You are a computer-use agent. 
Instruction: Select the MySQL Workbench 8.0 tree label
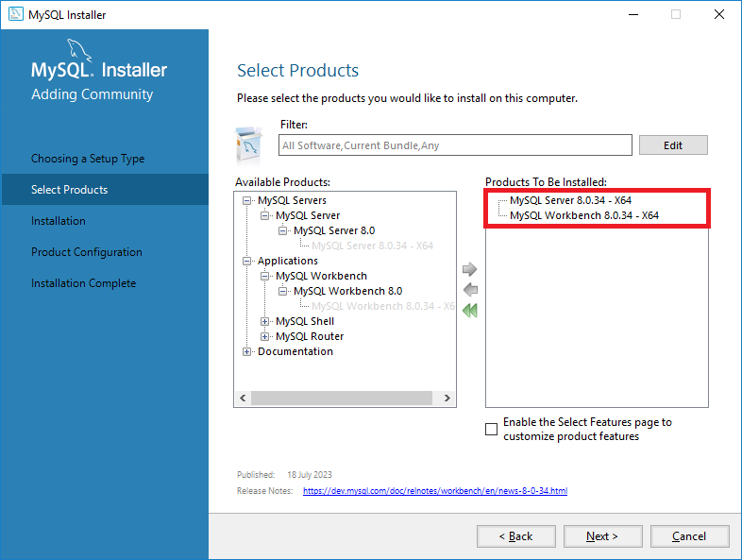(x=347, y=291)
